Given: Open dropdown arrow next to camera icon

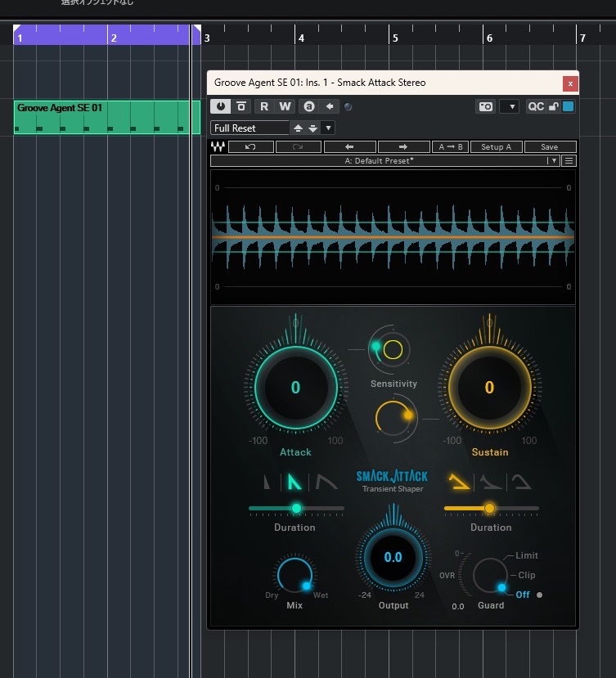Looking at the screenshot, I should pyautogui.click(x=509, y=106).
